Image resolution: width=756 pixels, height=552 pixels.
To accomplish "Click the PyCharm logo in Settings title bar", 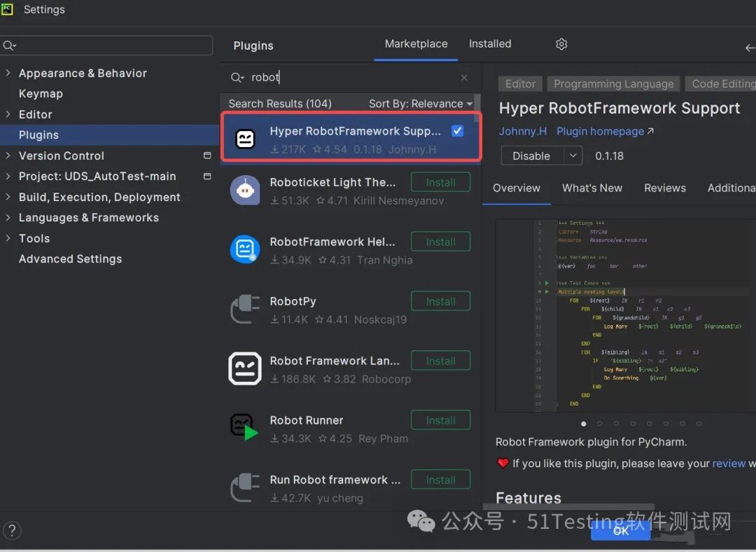I will pyautogui.click(x=7, y=9).
